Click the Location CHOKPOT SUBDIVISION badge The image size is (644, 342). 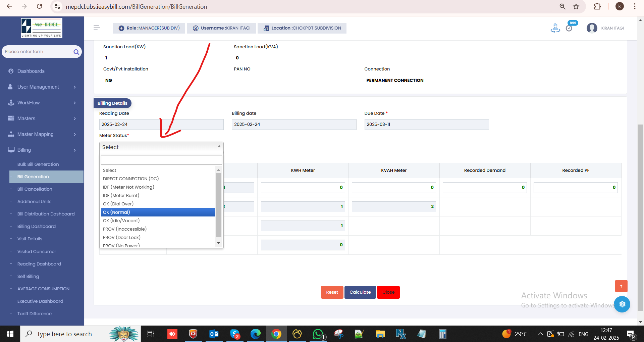(x=302, y=28)
